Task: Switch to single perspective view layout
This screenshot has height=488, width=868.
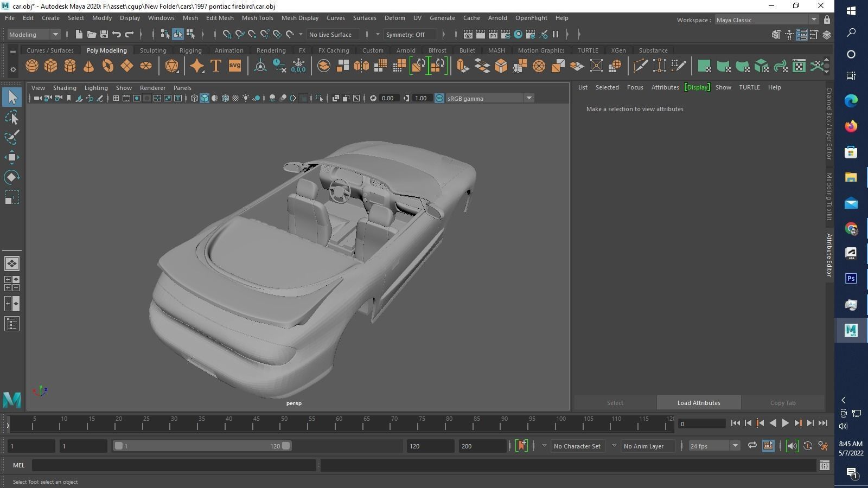Action: [x=12, y=264]
